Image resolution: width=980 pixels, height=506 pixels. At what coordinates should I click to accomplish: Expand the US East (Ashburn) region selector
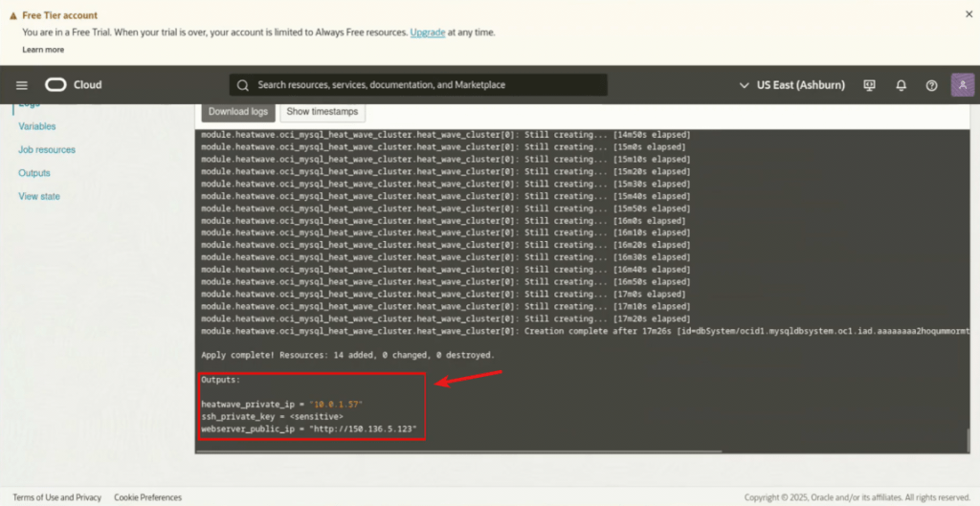pos(791,85)
